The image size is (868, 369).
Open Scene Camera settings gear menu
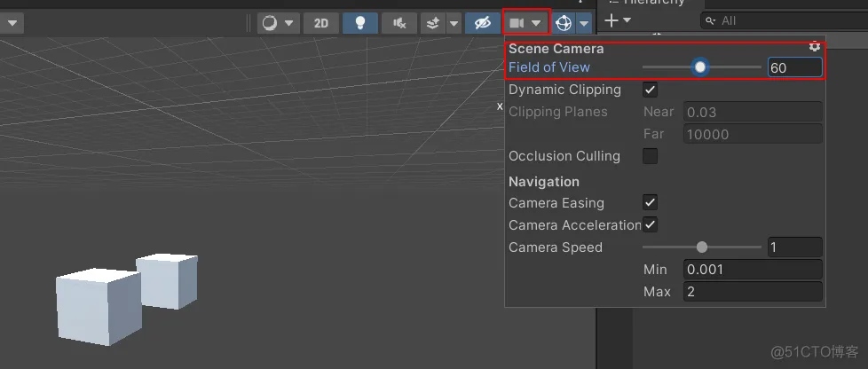(x=814, y=47)
